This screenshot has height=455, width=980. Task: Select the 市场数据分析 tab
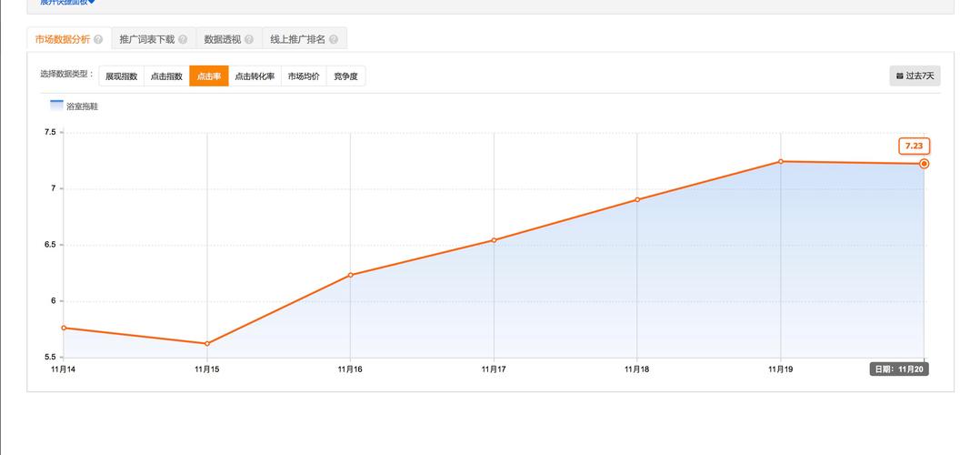pyautogui.click(x=63, y=40)
